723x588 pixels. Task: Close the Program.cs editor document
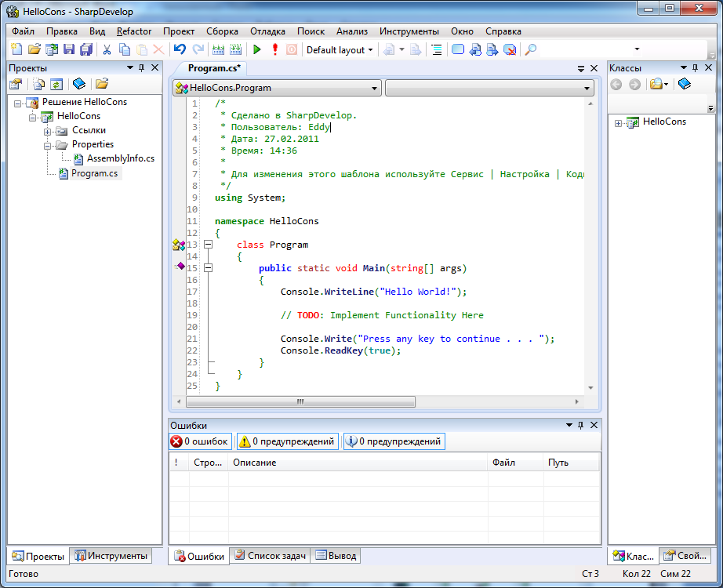(x=594, y=68)
